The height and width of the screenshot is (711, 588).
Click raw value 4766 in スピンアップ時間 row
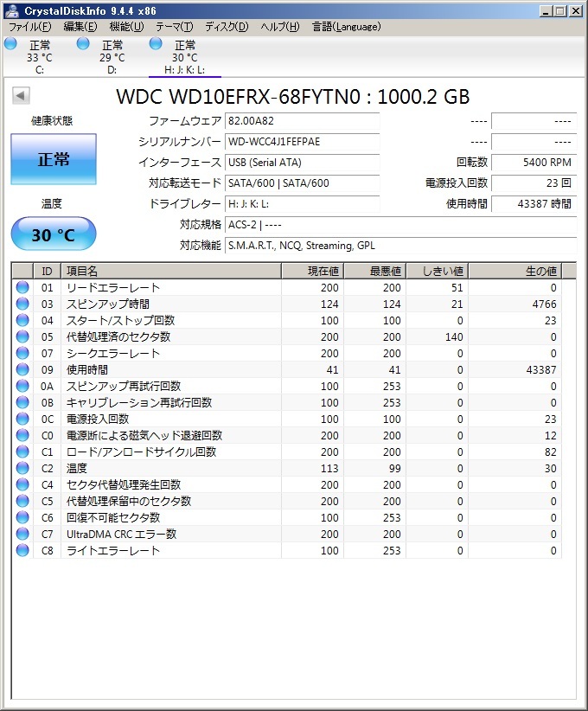coord(544,304)
